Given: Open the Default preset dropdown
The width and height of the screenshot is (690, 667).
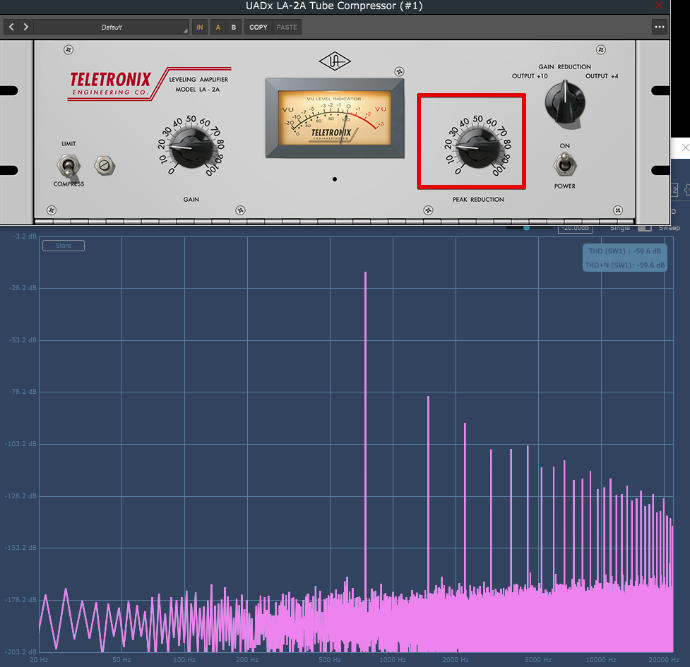Looking at the screenshot, I should tap(111, 27).
